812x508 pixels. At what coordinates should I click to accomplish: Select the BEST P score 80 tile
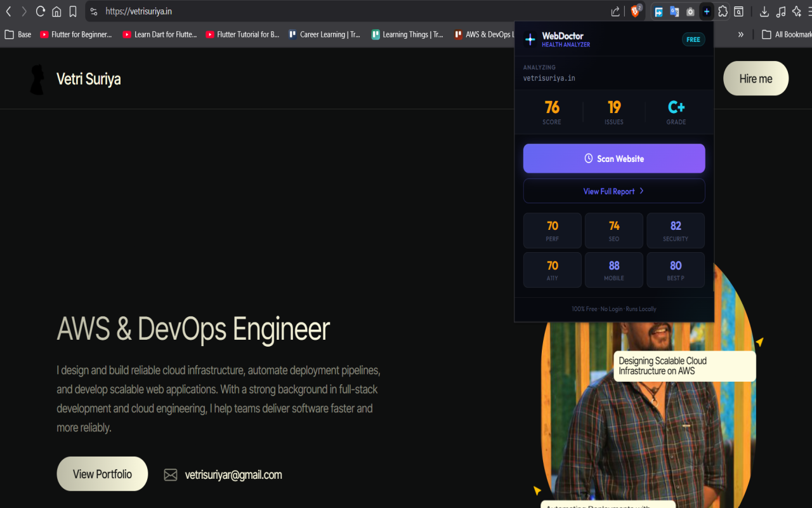tap(676, 270)
